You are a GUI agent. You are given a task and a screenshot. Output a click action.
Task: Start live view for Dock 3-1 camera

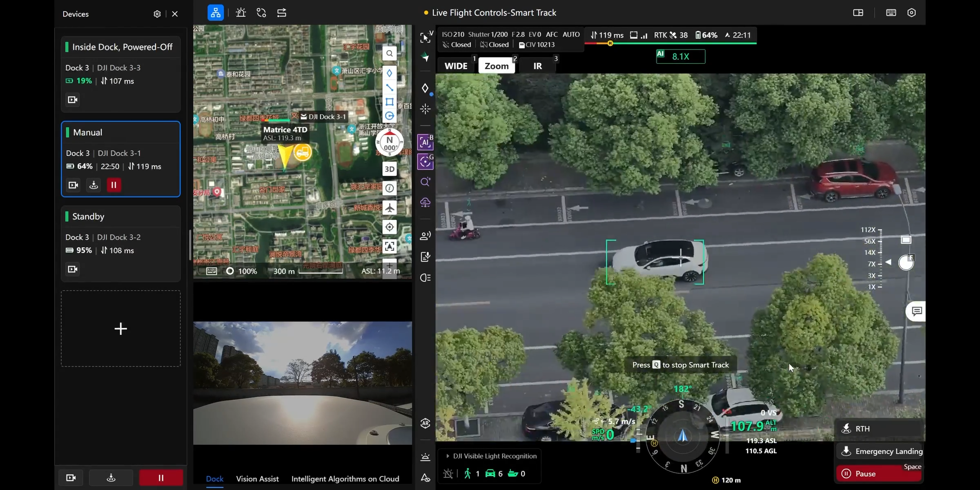(73, 185)
